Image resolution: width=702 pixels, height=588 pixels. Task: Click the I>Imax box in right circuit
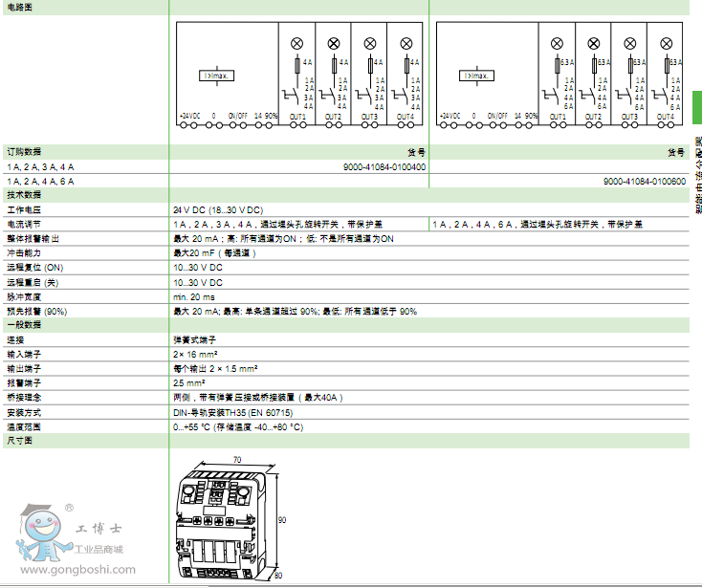[475, 75]
